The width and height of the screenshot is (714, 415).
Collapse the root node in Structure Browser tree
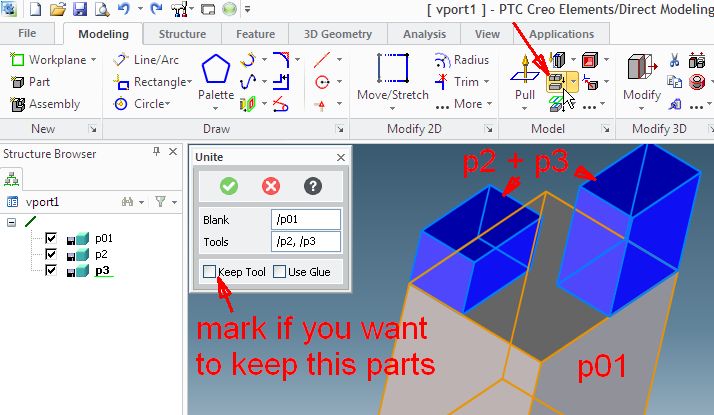[11, 222]
